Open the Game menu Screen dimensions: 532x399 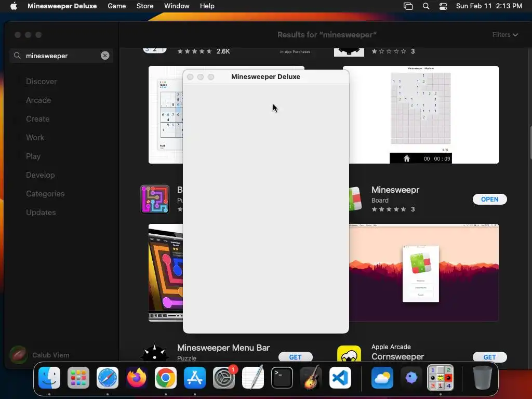click(117, 6)
